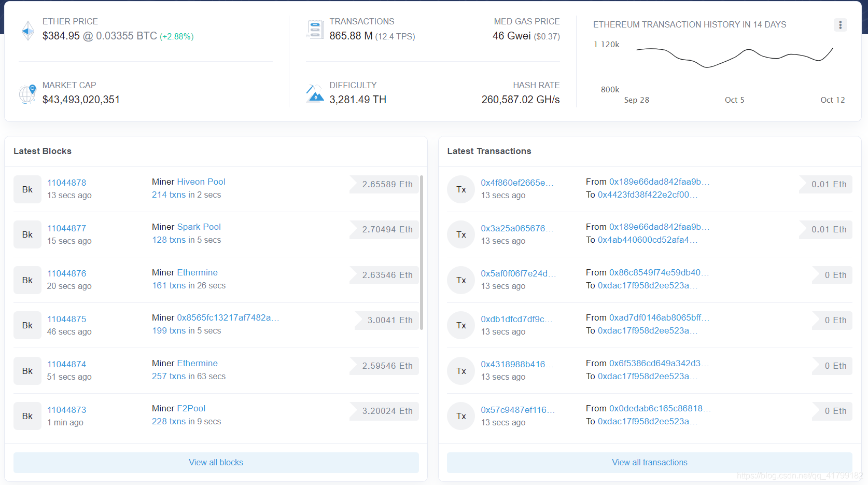Click the Bk icon for block 11044875
Image resolution: width=868 pixels, height=485 pixels.
pos(27,325)
